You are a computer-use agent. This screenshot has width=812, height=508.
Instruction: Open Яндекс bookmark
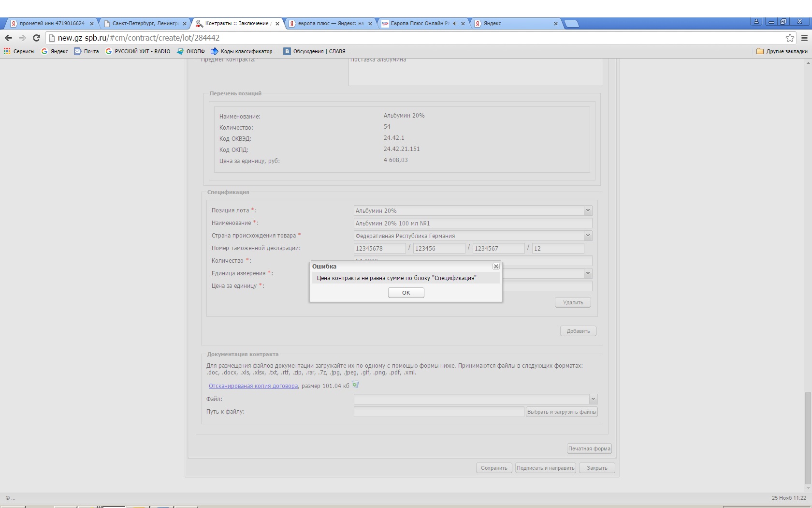(55, 51)
